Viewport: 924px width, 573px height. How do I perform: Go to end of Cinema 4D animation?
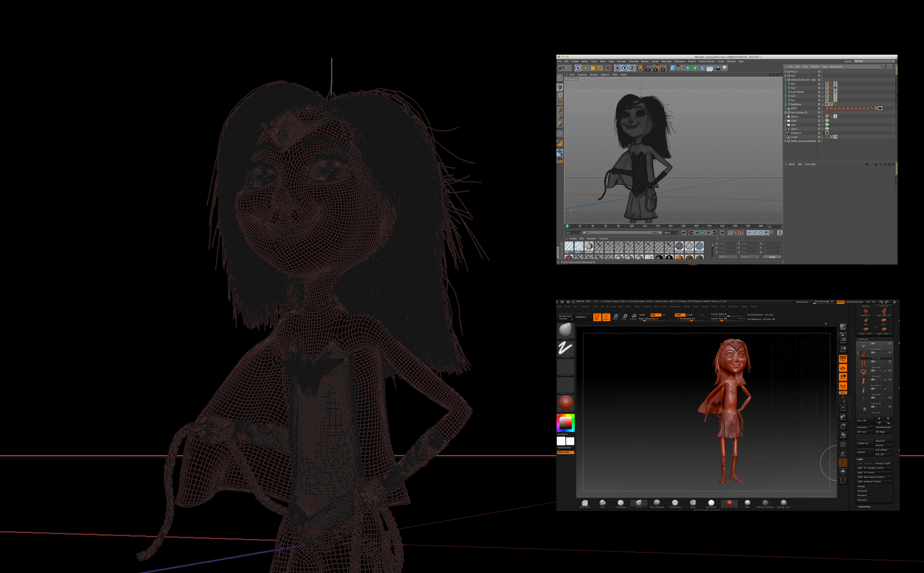722,233
